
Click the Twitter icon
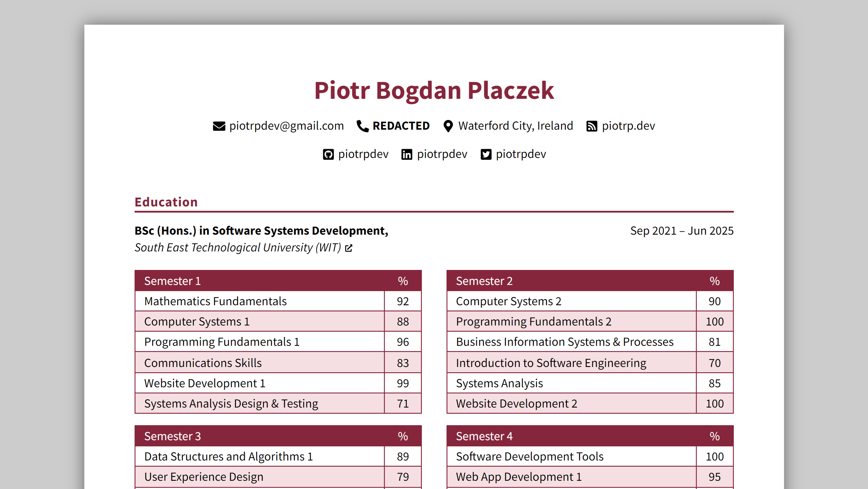click(486, 154)
